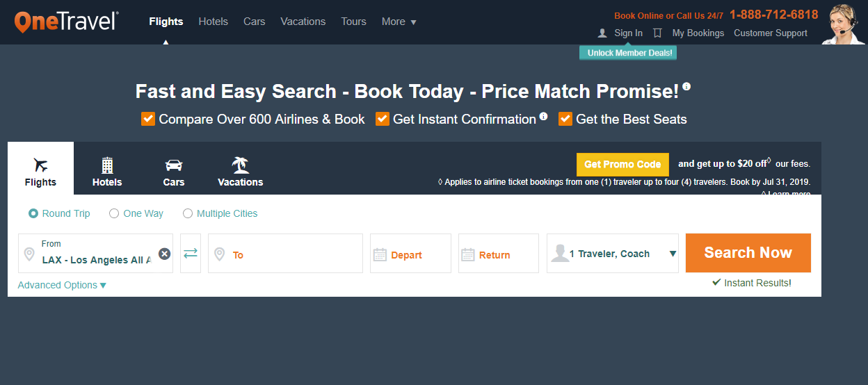The width and height of the screenshot is (868, 385).
Task: Go to Tours in the top menu
Action: coord(353,22)
